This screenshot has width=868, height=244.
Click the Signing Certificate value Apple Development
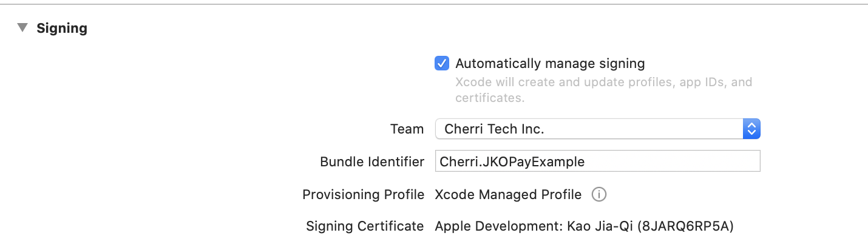[498, 227]
